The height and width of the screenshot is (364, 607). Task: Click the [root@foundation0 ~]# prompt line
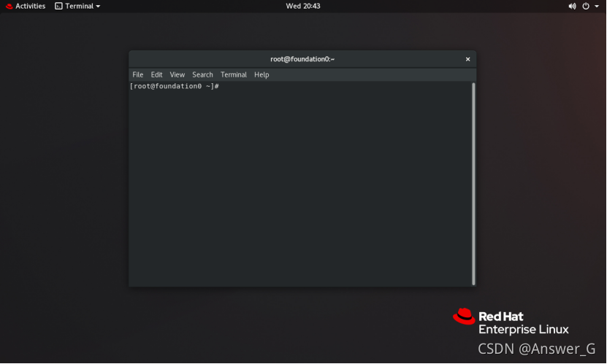point(174,86)
